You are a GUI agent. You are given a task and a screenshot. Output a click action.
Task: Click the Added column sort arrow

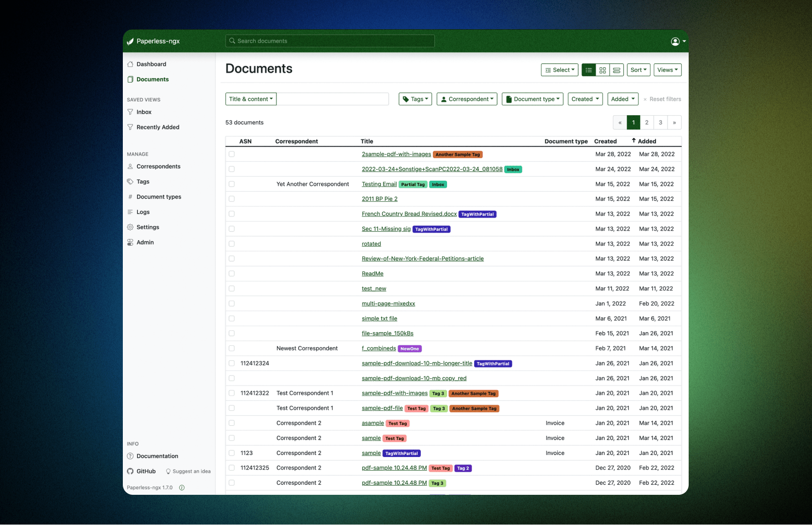pyautogui.click(x=634, y=140)
